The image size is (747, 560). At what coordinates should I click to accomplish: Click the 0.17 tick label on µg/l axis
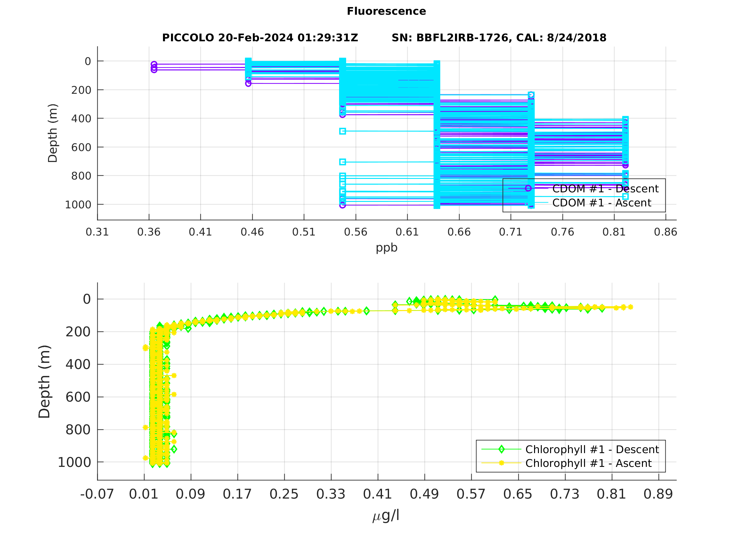(237, 494)
